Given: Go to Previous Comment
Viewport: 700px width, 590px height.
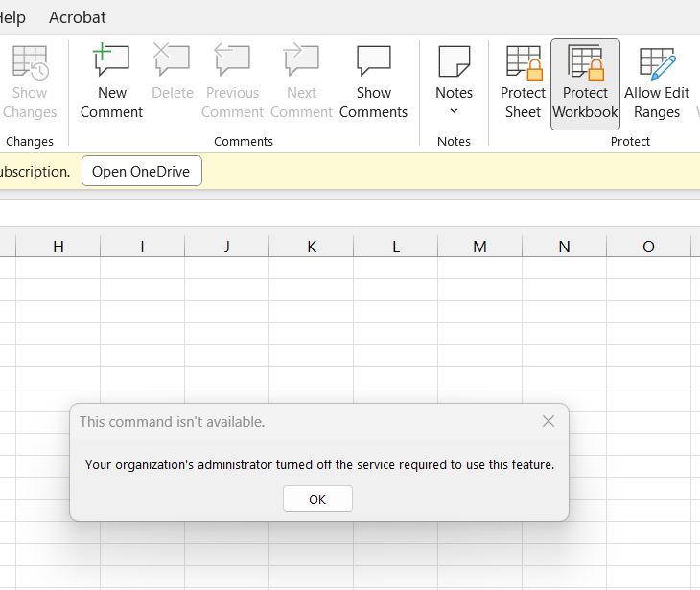Looking at the screenshot, I should [x=232, y=83].
